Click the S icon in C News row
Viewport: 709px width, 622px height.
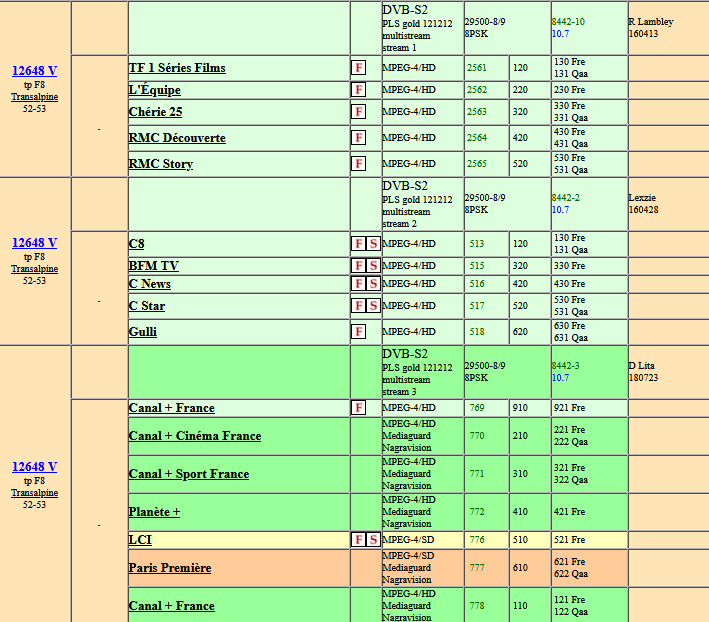coord(373,283)
